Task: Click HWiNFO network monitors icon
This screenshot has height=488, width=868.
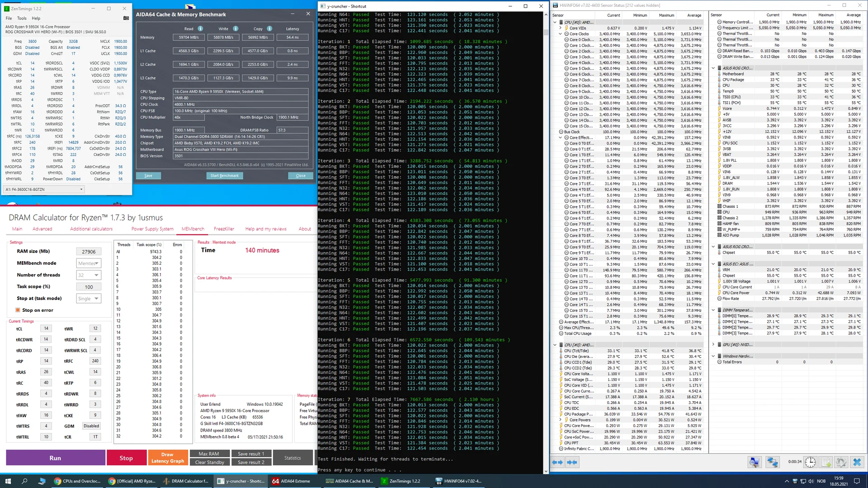Action: pos(772,462)
